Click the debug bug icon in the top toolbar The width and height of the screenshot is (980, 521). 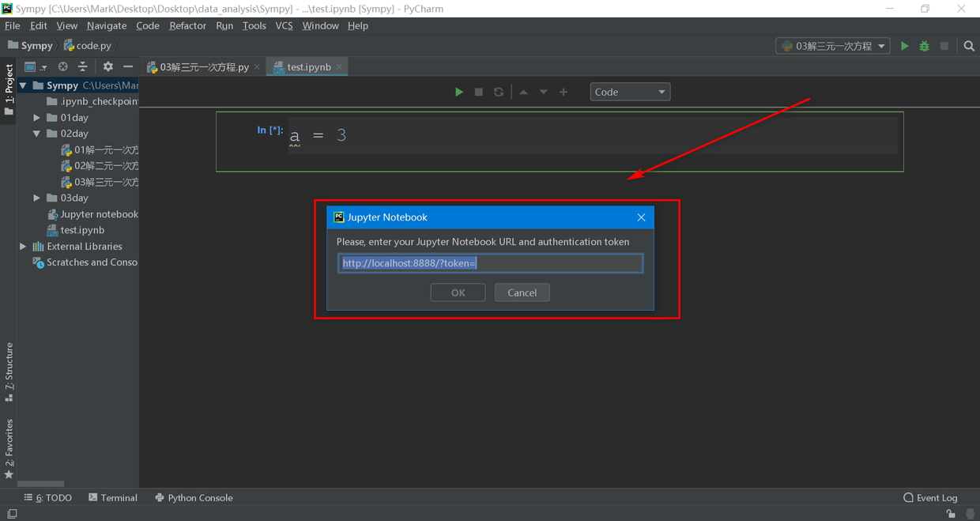point(925,46)
